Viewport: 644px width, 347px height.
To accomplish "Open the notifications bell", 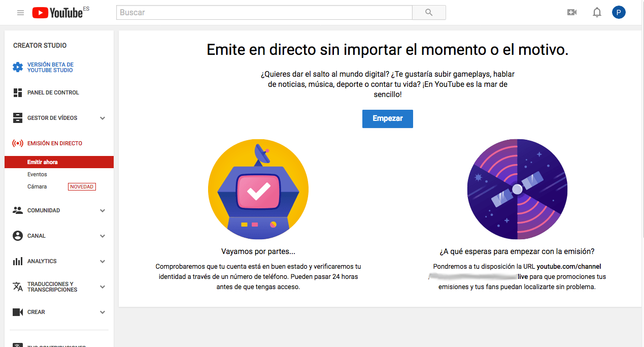I will (x=597, y=13).
